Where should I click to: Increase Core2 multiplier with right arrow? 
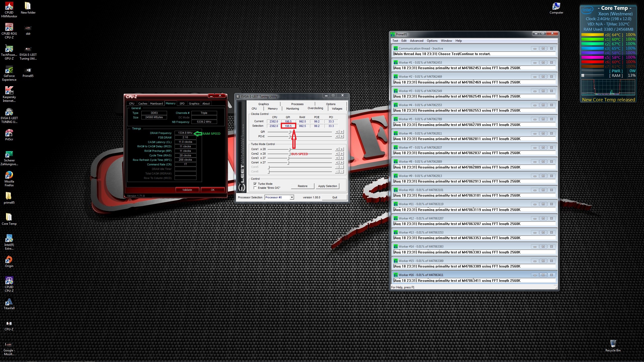click(342, 154)
